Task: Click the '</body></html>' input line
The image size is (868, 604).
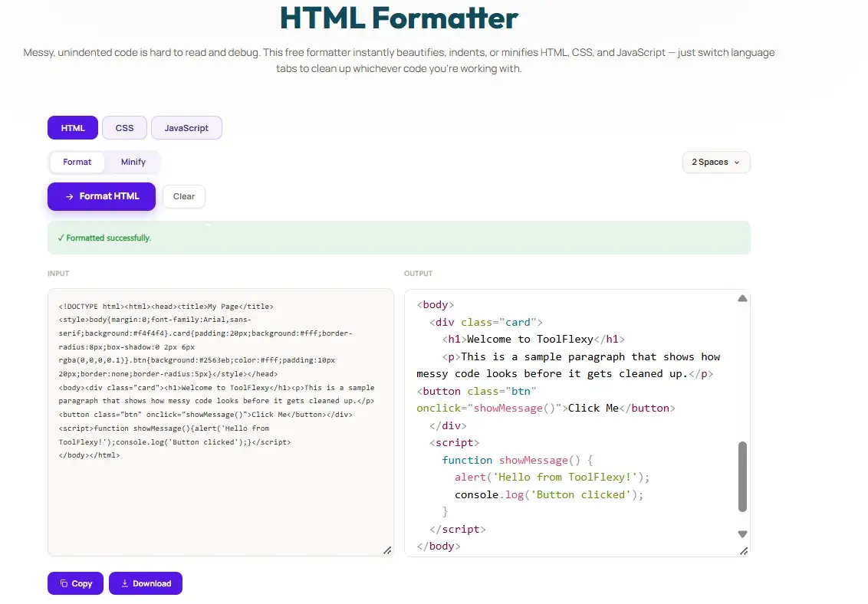Action: click(89, 455)
